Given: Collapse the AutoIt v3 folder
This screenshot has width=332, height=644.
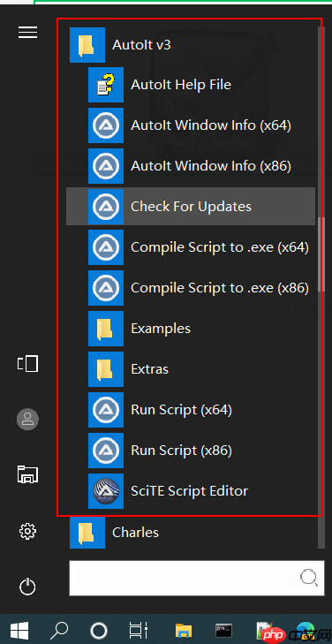Looking at the screenshot, I should click(191, 45).
